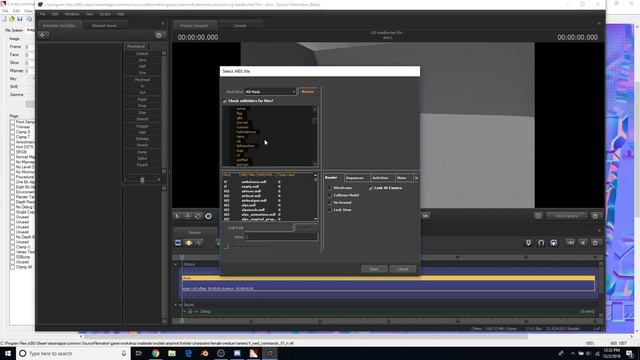Click the Playhead preset in Procedural list
The image size is (640, 360).
pos(142,80)
